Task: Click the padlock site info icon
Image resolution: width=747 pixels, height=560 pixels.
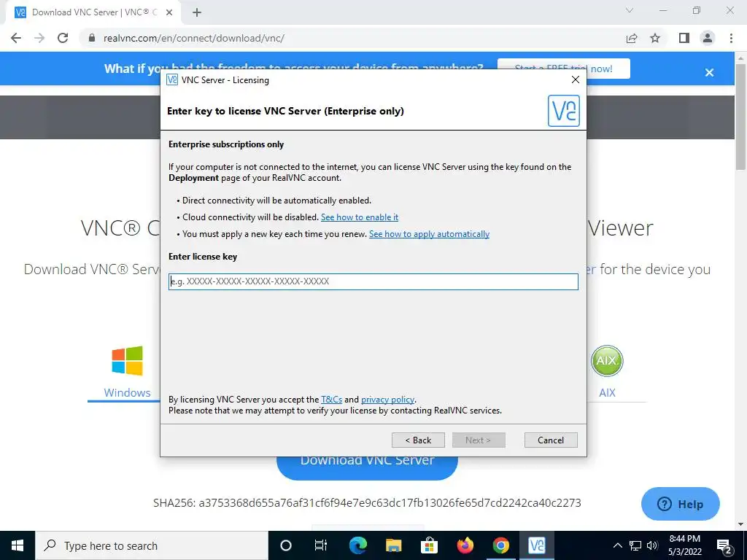Action: (92, 38)
